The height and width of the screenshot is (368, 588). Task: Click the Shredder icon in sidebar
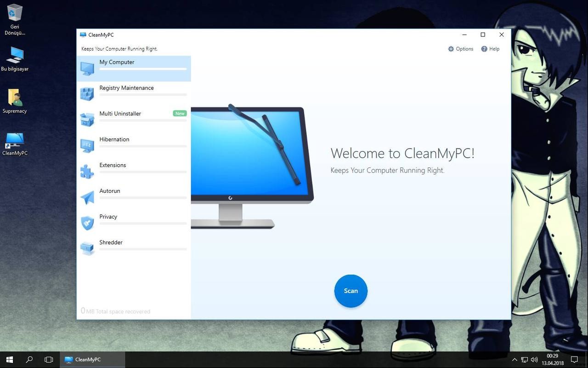pyautogui.click(x=87, y=249)
